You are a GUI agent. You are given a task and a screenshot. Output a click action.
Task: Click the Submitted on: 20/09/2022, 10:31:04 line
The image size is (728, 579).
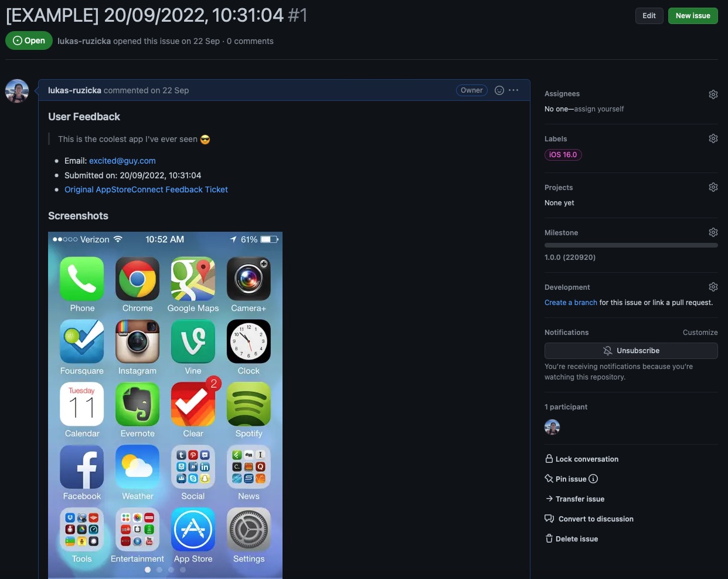(x=132, y=175)
